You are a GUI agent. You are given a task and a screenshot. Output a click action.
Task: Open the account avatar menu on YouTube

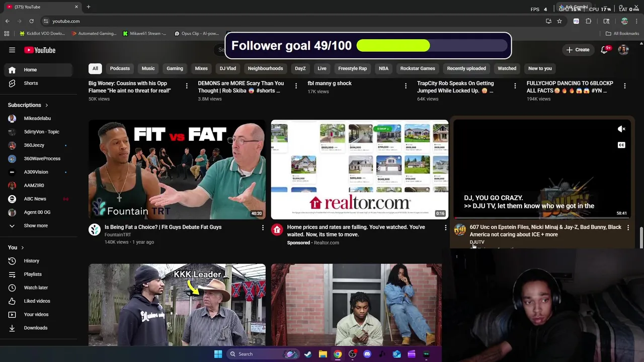click(x=623, y=50)
